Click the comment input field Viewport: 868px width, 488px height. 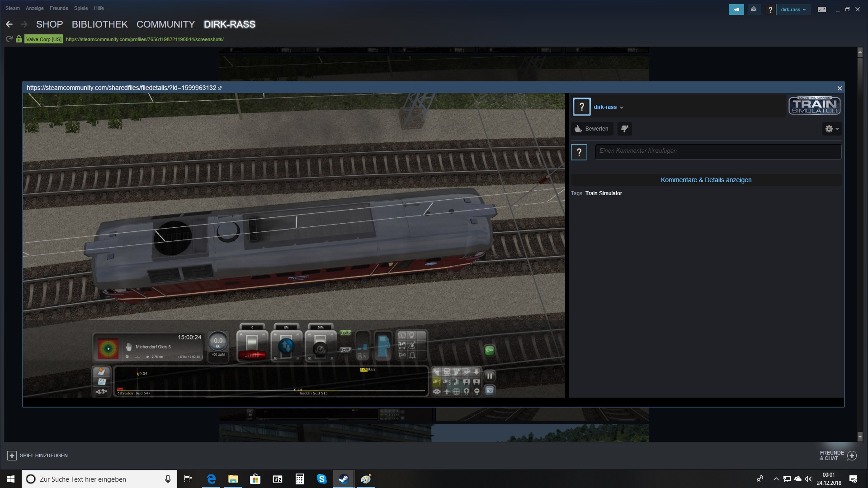(x=717, y=151)
